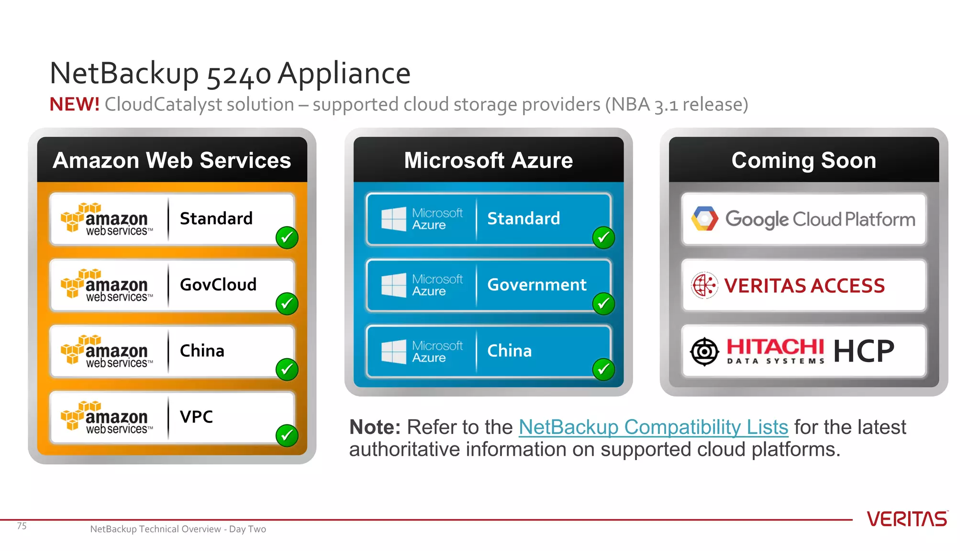Click the Azure logo beside China
Screen dimensions: 980x551
click(x=422, y=352)
